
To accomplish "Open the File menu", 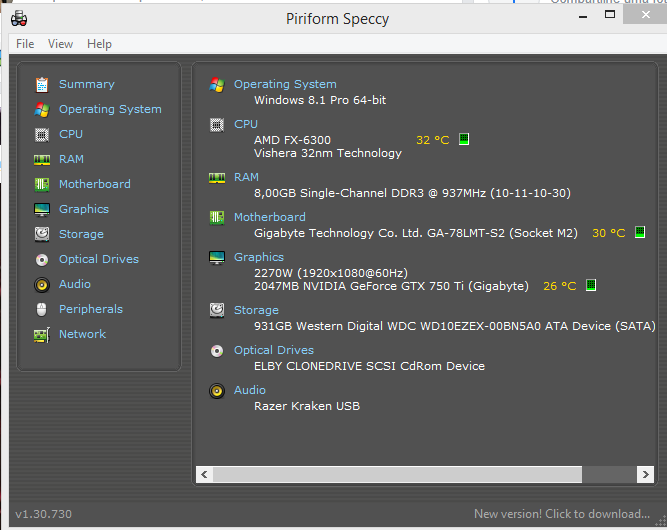I will (x=25, y=44).
